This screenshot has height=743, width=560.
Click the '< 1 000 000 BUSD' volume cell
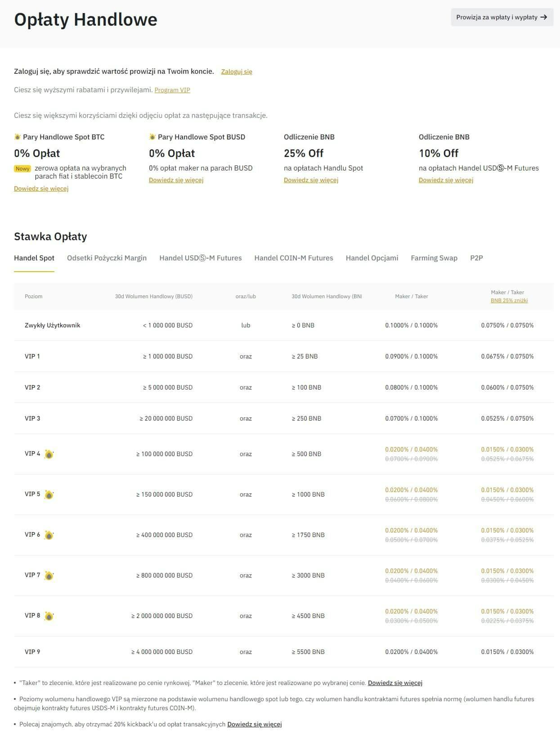[x=167, y=325]
